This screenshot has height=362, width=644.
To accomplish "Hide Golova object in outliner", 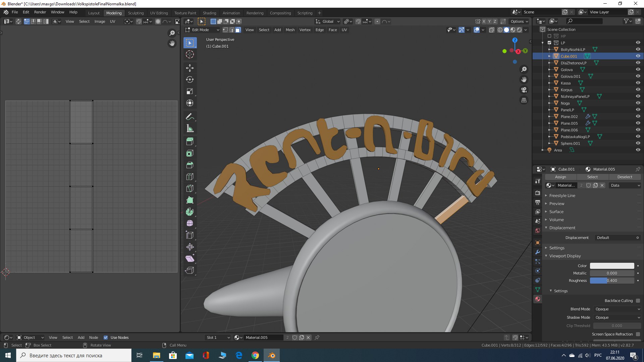I will [638, 70].
